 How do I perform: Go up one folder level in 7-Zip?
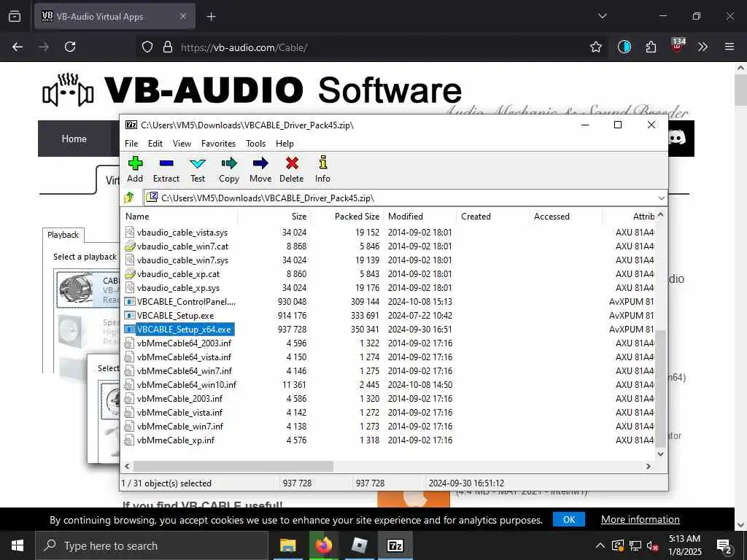(x=129, y=198)
